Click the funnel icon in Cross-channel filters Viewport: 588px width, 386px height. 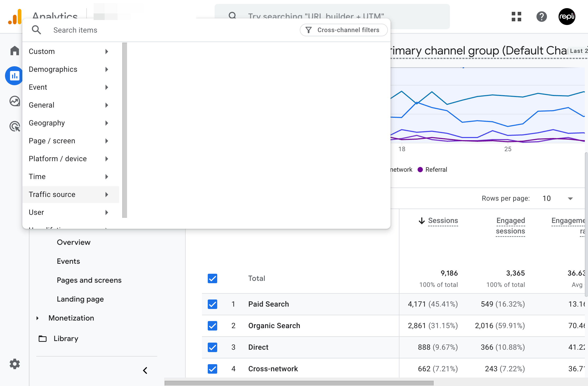[309, 30]
